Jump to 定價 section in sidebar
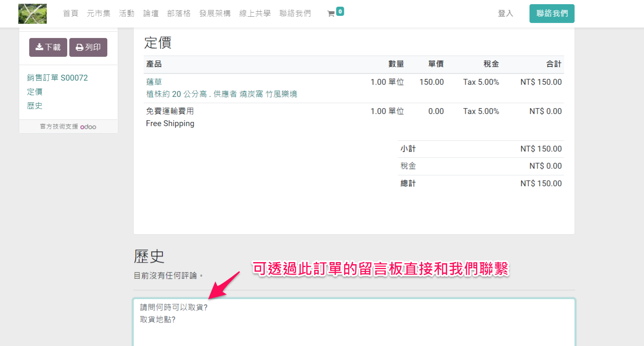The width and height of the screenshot is (644, 346). point(35,92)
